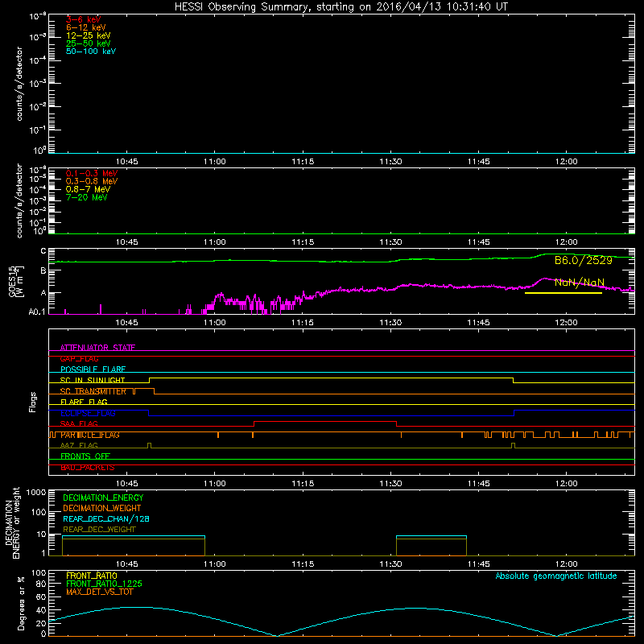Select the SC_TRANSMITTER flag label

(93, 391)
